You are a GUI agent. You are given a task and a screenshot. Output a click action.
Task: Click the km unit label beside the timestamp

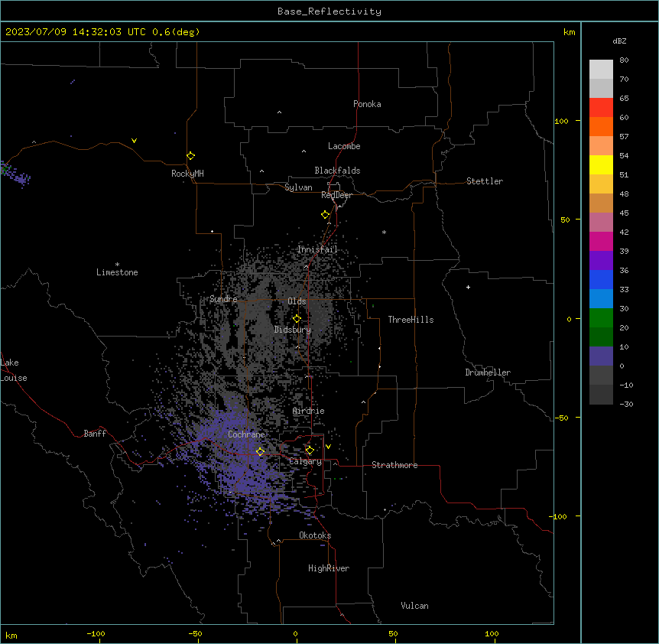[x=569, y=32]
